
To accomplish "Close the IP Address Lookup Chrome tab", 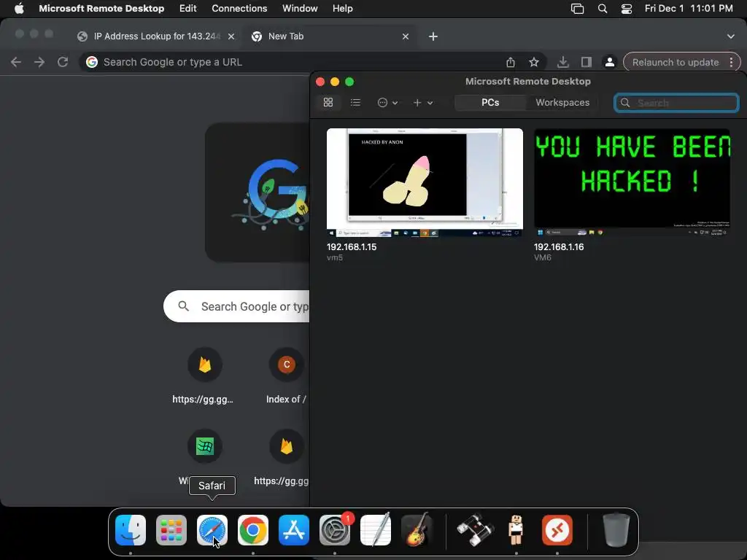I will click(x=231, y=36).
